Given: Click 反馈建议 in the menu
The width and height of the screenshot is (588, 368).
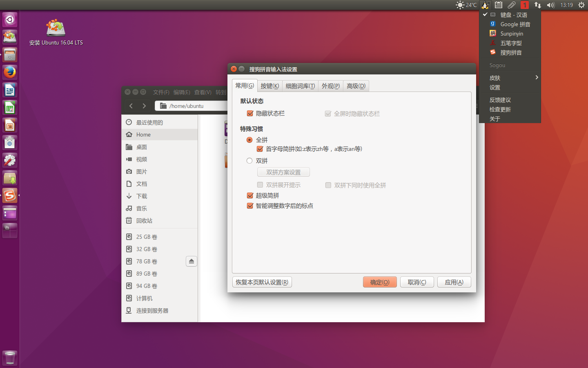Looking at the screenshot, I should [510, 100].
